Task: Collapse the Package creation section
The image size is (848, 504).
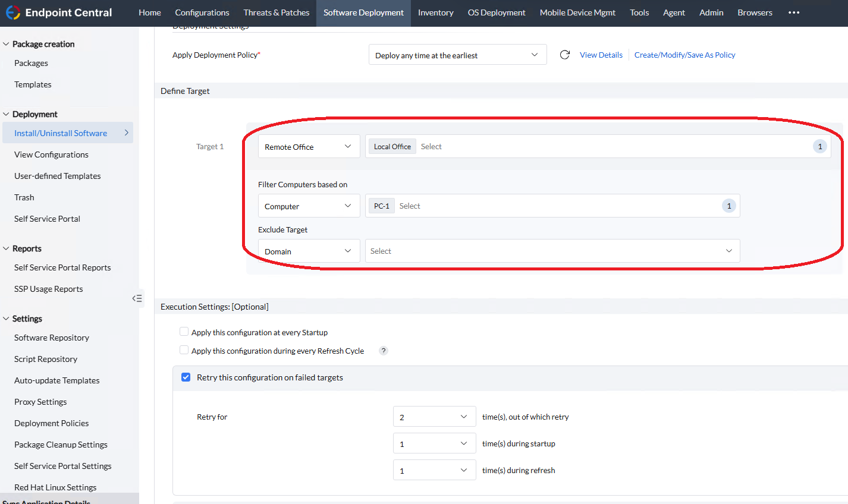Action: 7,44
